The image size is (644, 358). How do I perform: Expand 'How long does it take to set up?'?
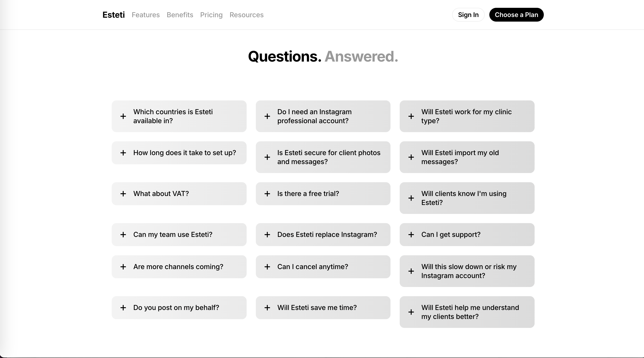click(x=179, y=153)
